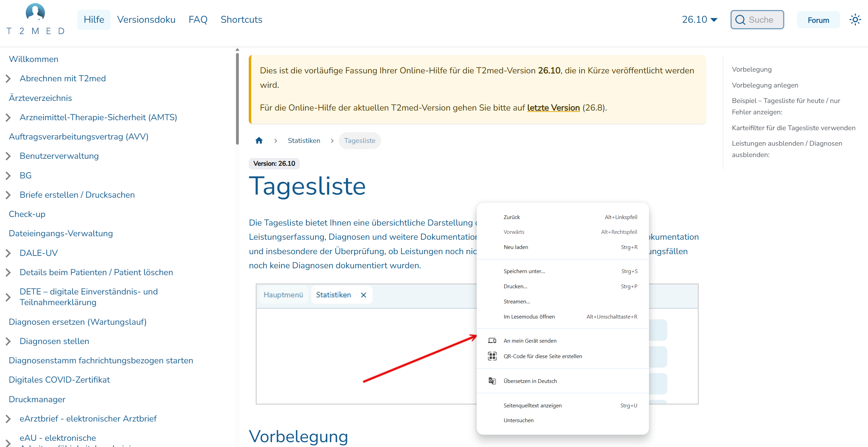This screenshot has height=447, width=868.
Task: Expand 'Briefe erstellen / Drucksachen' chevron
Action: (8, 195)
